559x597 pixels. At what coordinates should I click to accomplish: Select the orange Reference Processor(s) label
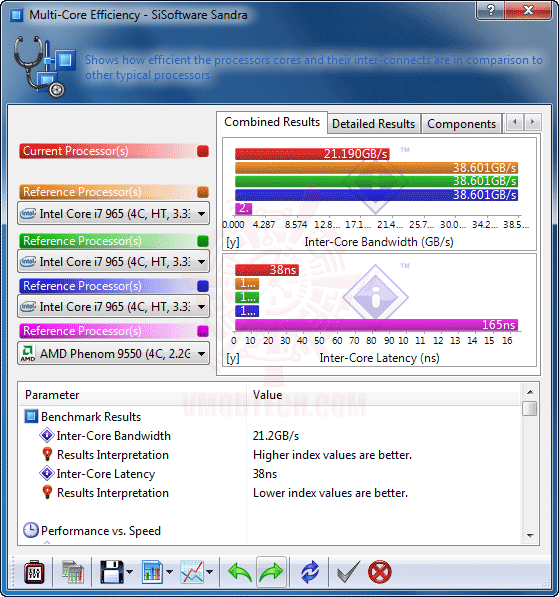pyautogui.click(x=82, y=192)
